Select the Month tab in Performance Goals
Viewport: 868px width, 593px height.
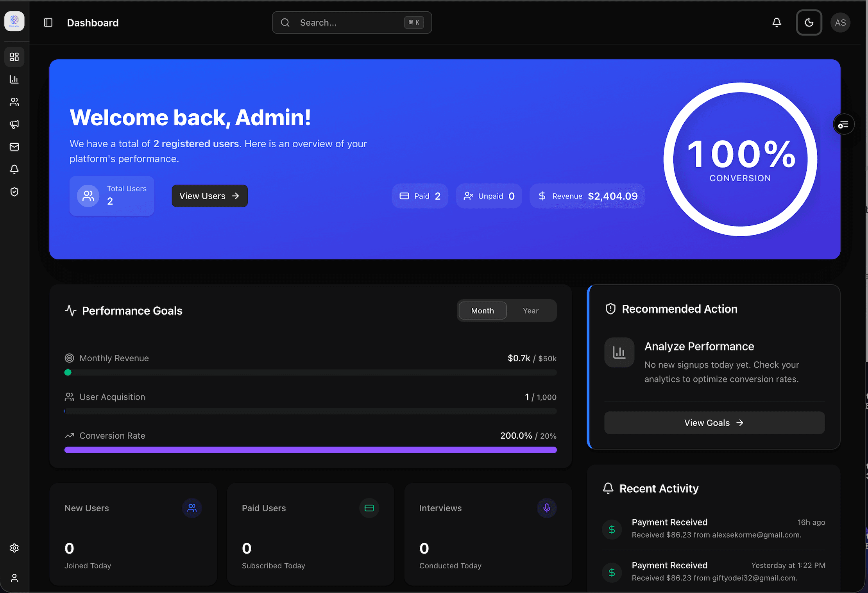point(482,310)
